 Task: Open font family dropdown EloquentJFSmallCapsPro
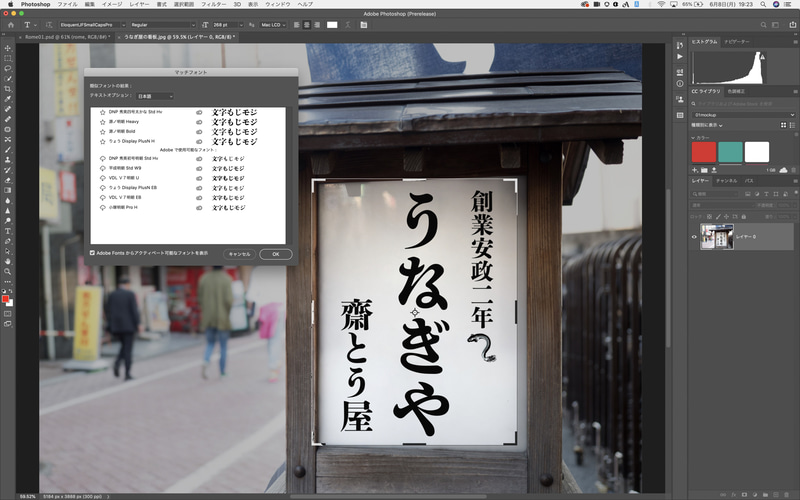click(92, 24)
